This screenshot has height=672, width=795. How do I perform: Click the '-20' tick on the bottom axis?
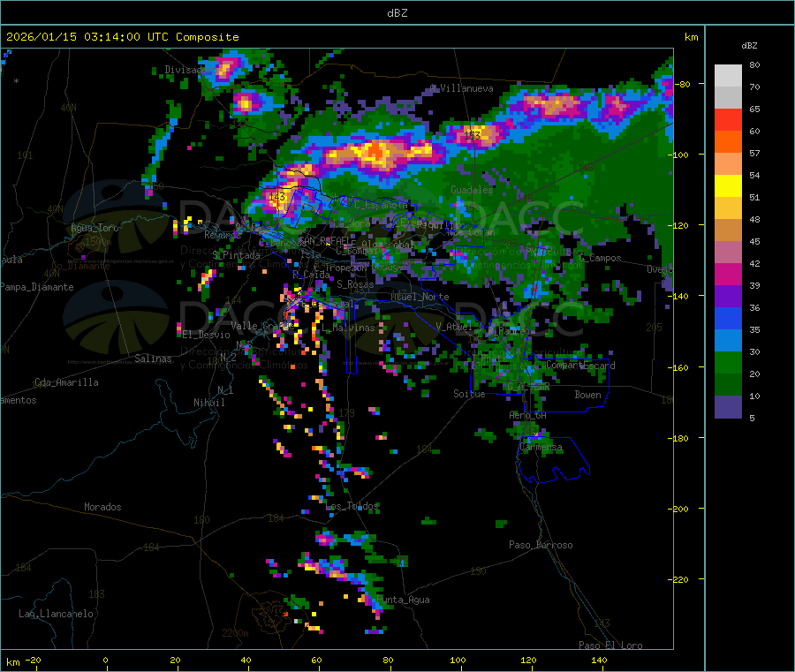(33, 660)
